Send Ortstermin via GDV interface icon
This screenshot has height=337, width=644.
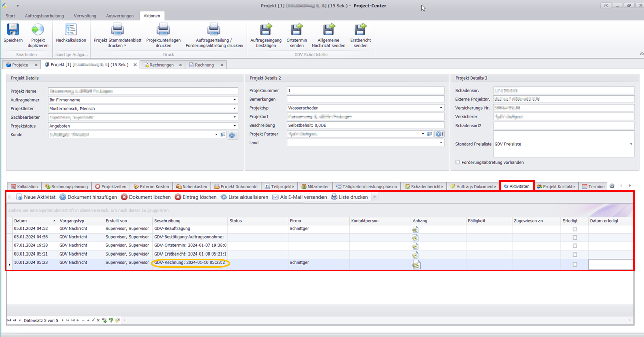click(x=297, y=30)
